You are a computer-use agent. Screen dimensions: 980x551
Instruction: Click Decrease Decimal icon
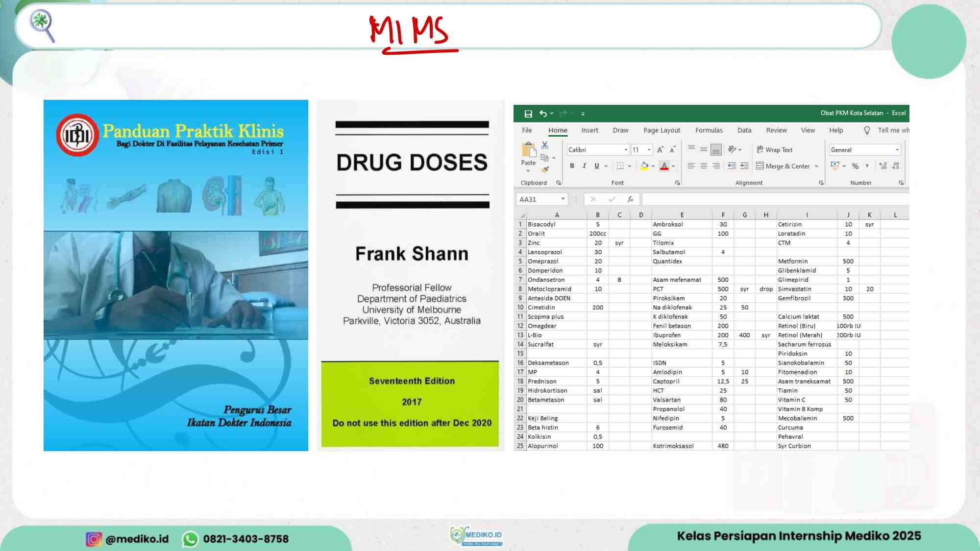(895, 166)
